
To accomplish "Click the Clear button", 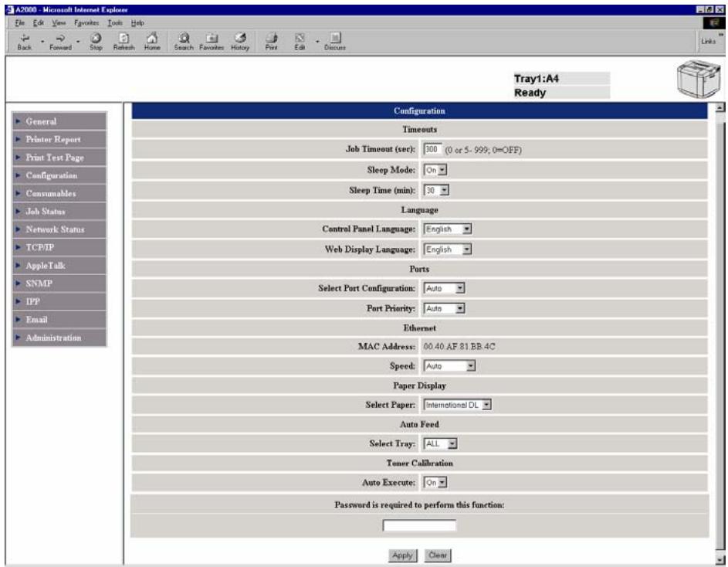I will coord(438,555).
